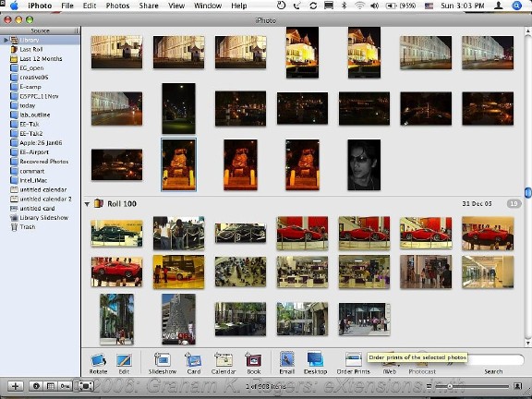Open the Window menu
This screenshot has height=399, width=532.
[208, 6]
